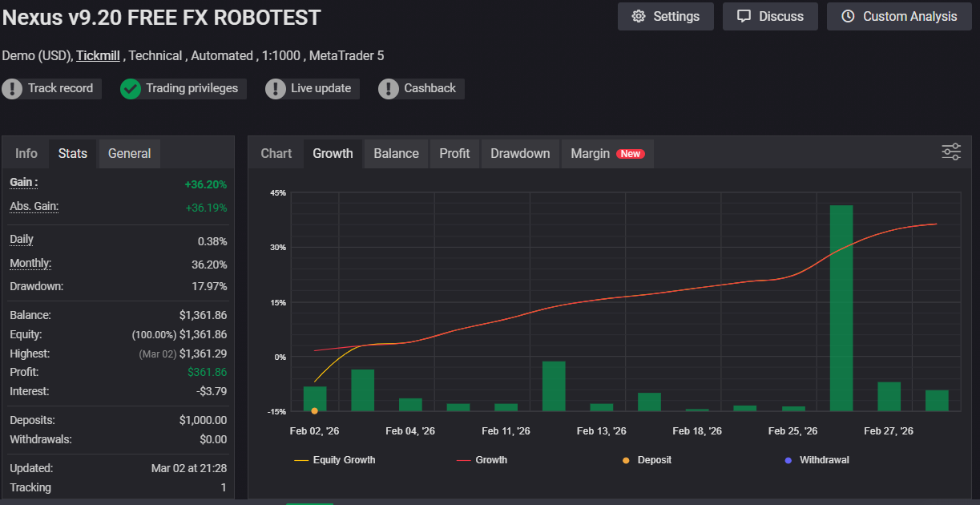
Task: Open the Margin tab marked New
Action: click(607, 153)
